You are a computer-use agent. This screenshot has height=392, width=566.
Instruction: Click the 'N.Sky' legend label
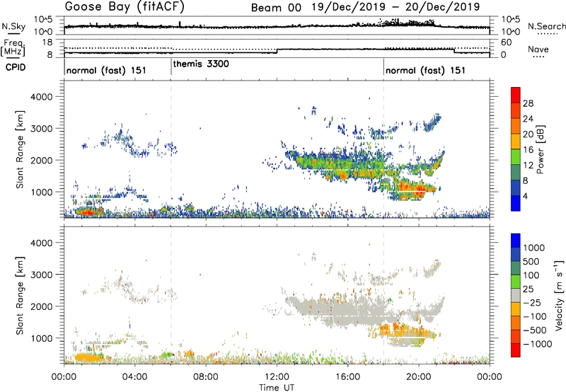tap(13, 26)
